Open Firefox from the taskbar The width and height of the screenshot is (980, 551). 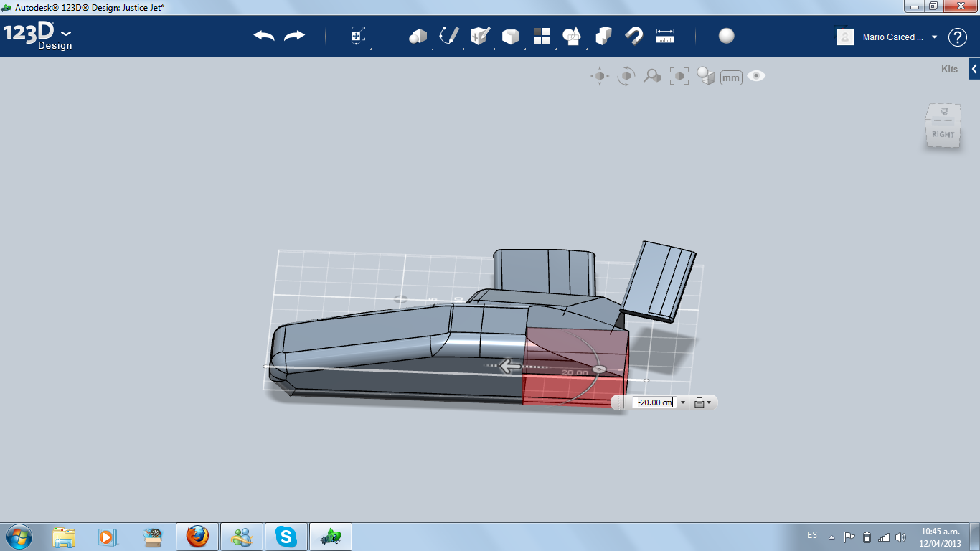click(x=197, y=537)
